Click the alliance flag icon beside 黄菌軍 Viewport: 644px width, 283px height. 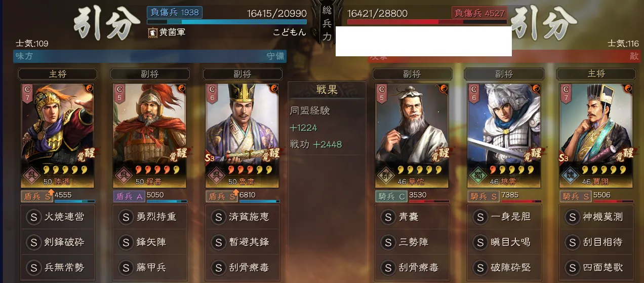(x=152, y=32)
